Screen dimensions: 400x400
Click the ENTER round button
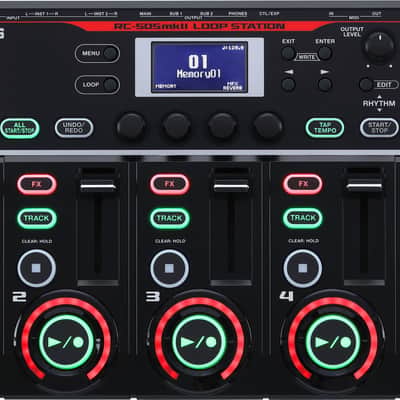point(325,53)
